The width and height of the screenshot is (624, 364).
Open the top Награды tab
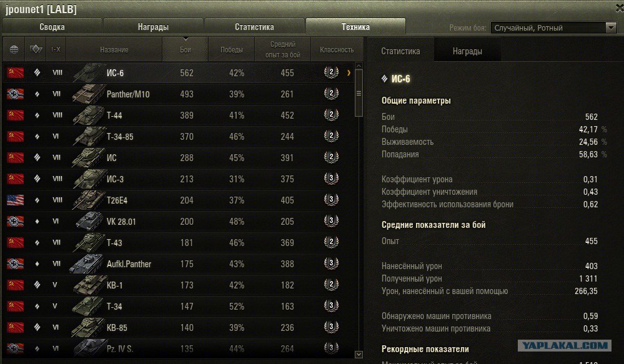tap(153, 27)
